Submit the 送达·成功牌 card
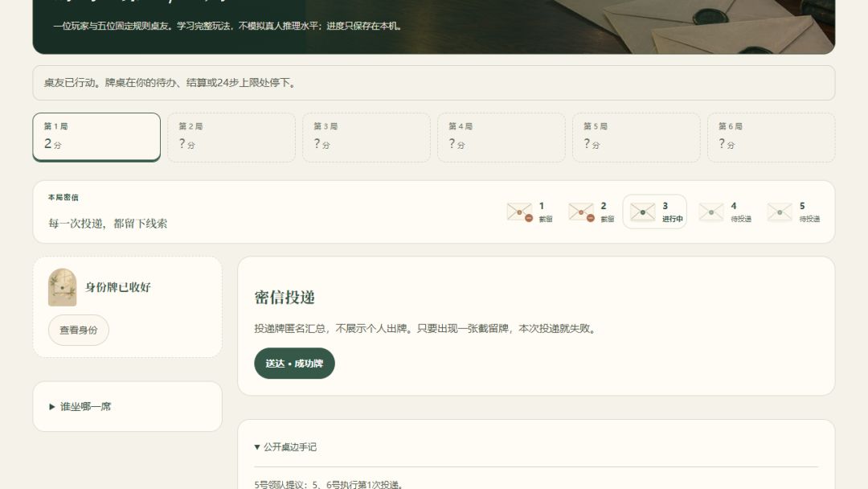This screenshot has height=489, width=868. pos(294,364)
